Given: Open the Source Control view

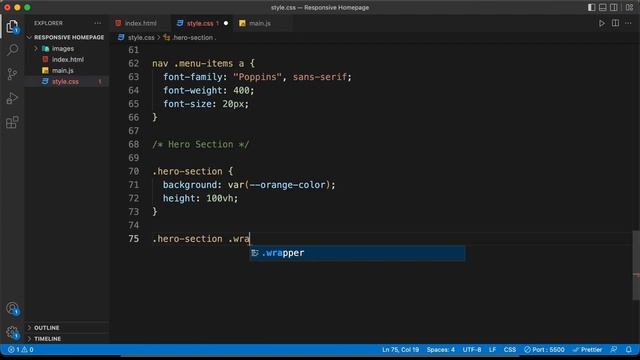Looking at the screenshot, I should pyautogui.click(x=12, y=74).
